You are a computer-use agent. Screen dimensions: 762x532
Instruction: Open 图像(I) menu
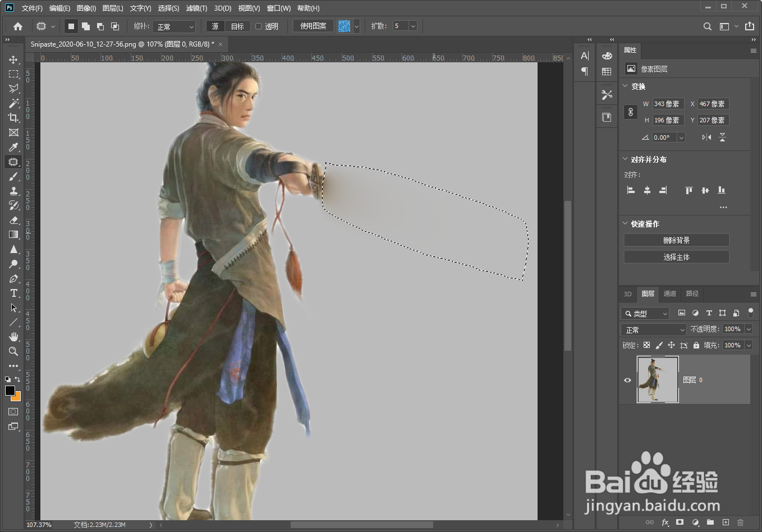pyautogui.click(x=86, y=8)
